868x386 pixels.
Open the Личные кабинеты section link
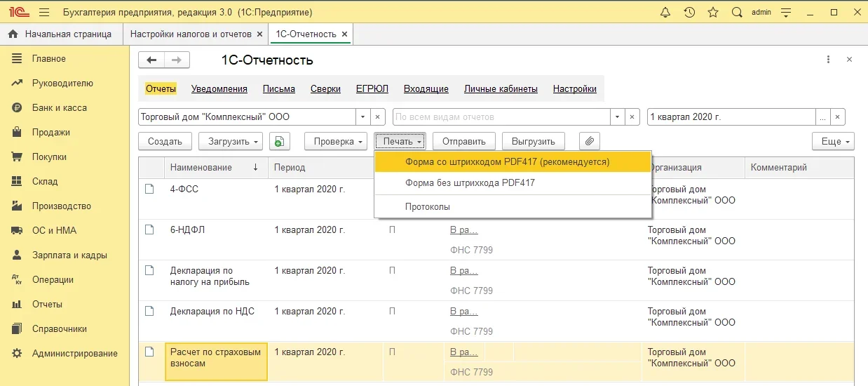[501, 88]
